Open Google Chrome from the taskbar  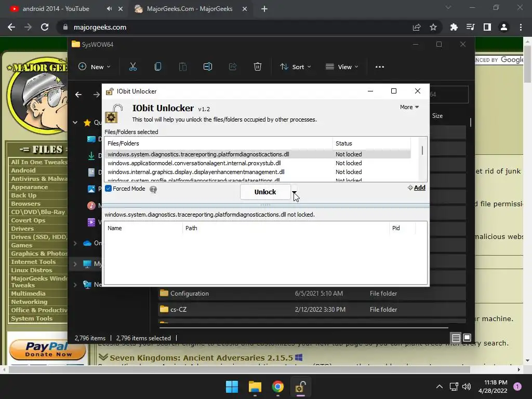[x=277, y=387]
